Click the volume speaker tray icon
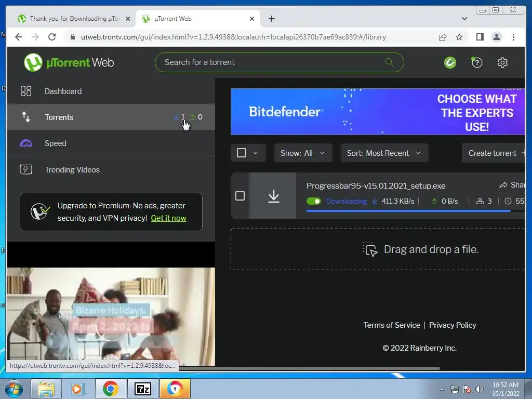 (480, 389)
